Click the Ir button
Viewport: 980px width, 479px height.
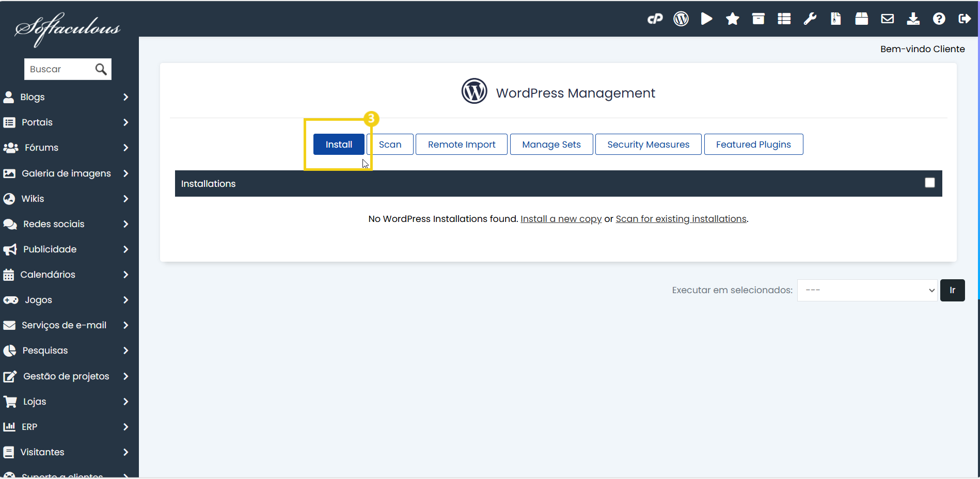(x=953, y=290)
